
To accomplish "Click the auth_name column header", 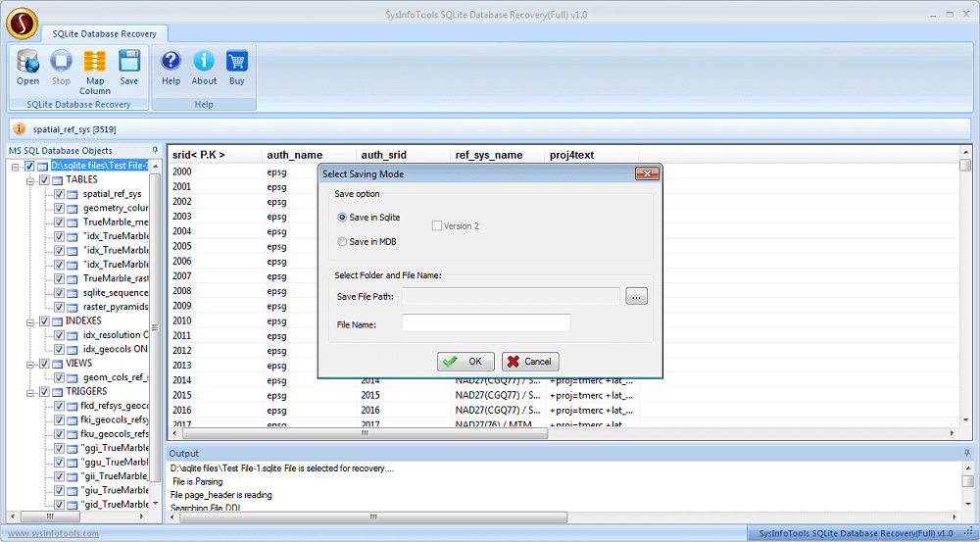I will 294,155.
